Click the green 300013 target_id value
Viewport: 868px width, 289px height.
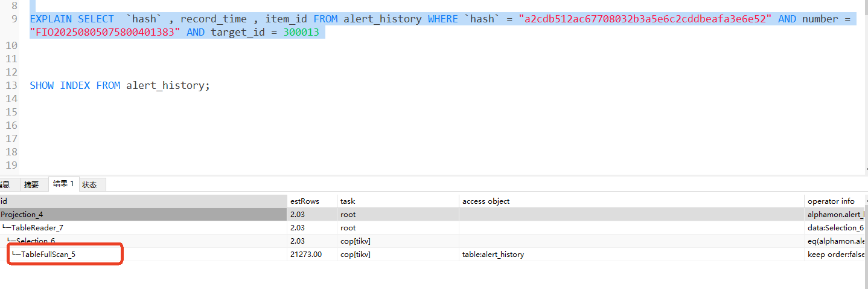coord(301,32)
